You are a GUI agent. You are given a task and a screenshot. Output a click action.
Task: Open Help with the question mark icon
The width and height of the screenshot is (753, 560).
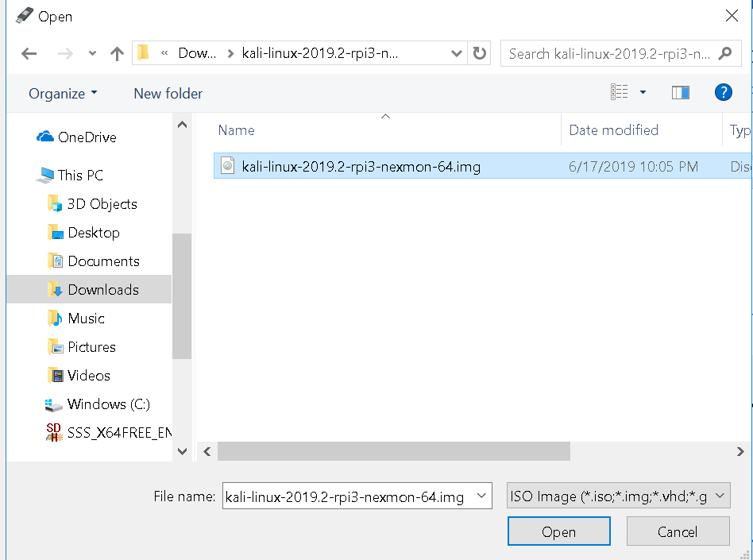[x=724, y=92]
